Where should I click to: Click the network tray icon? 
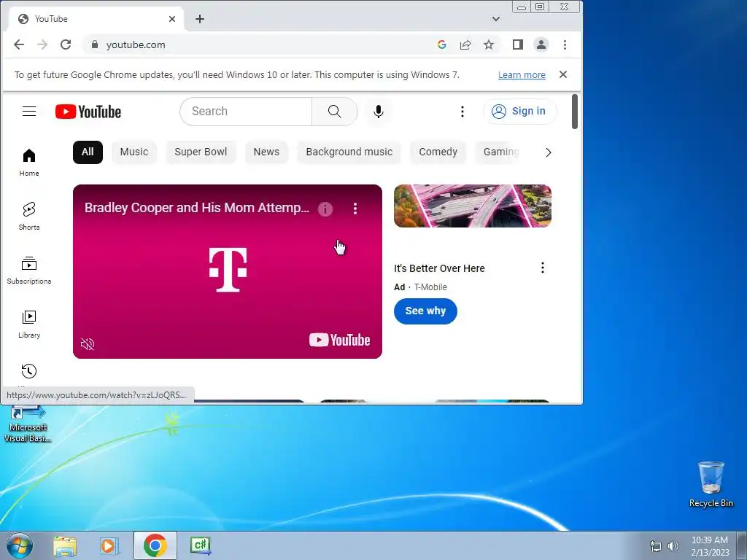point(656,546)
